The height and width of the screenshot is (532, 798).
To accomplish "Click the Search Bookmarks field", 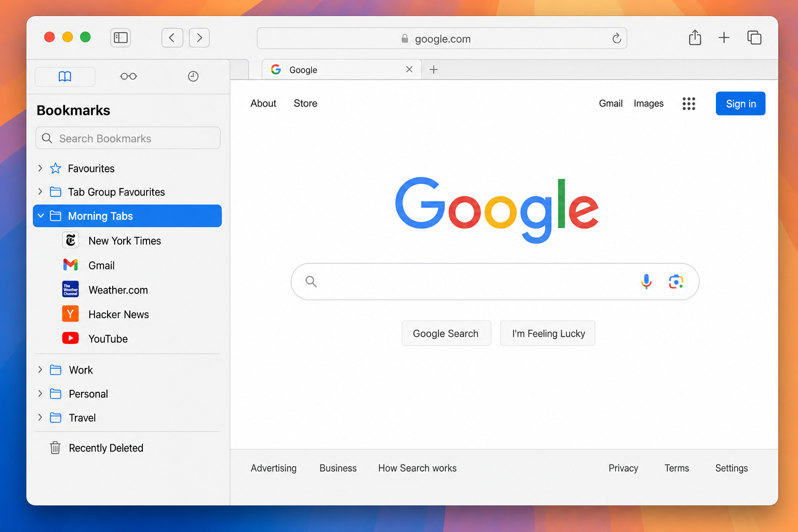I will [128, 138].
